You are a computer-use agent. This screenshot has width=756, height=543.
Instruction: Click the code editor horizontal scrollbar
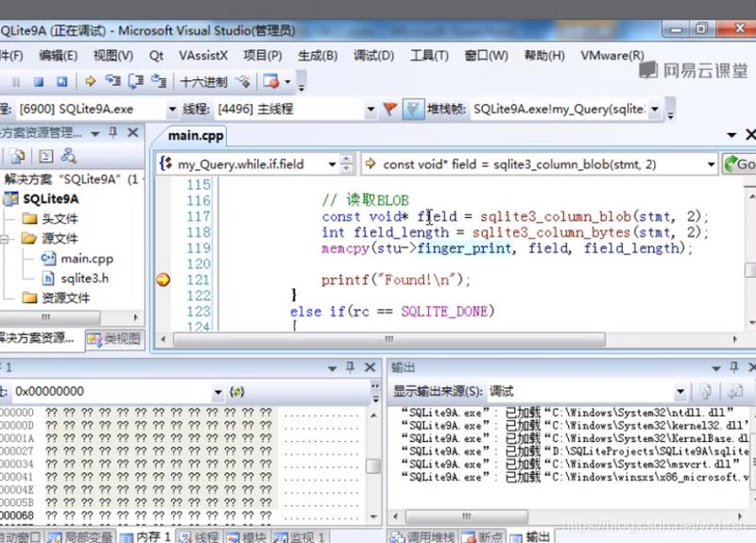(388, 340)
